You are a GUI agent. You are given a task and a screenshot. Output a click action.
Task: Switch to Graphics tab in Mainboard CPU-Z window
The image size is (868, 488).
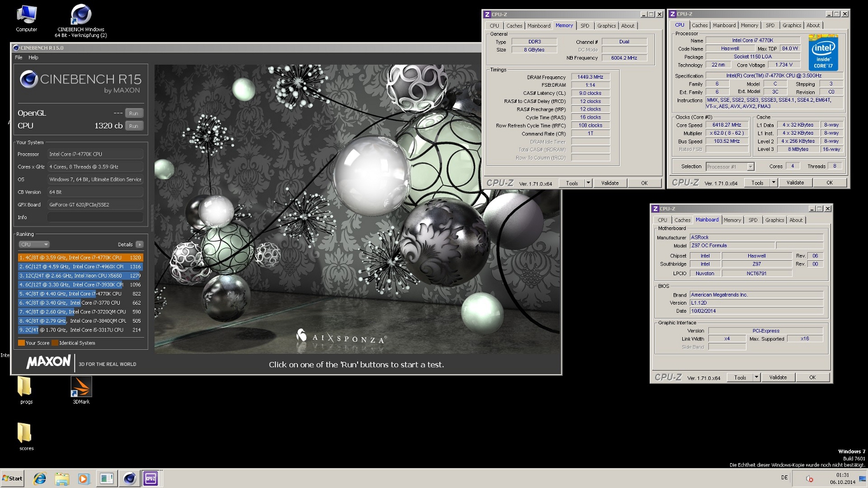click(774, 220)
